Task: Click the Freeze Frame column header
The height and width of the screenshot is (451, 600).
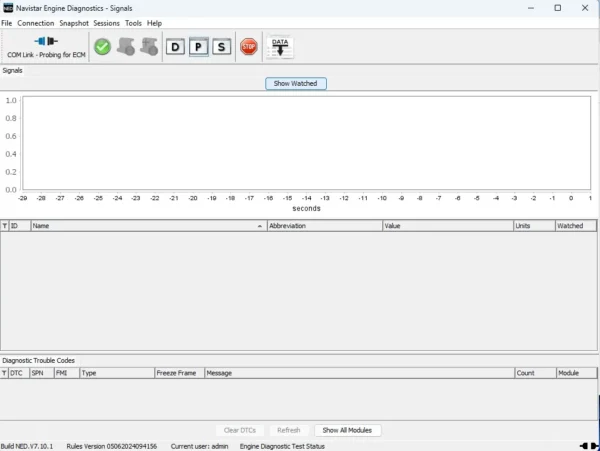Action: tap(179, 373)
